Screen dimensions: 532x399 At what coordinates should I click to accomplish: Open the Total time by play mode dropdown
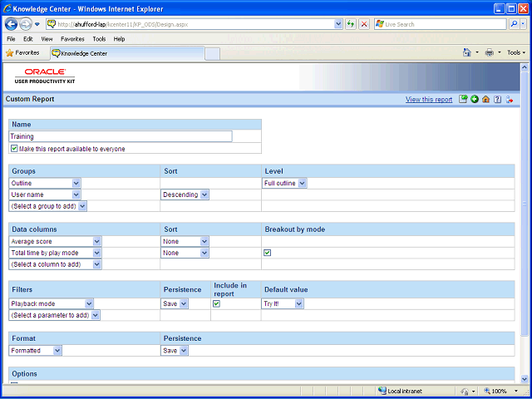pos(56,253)
